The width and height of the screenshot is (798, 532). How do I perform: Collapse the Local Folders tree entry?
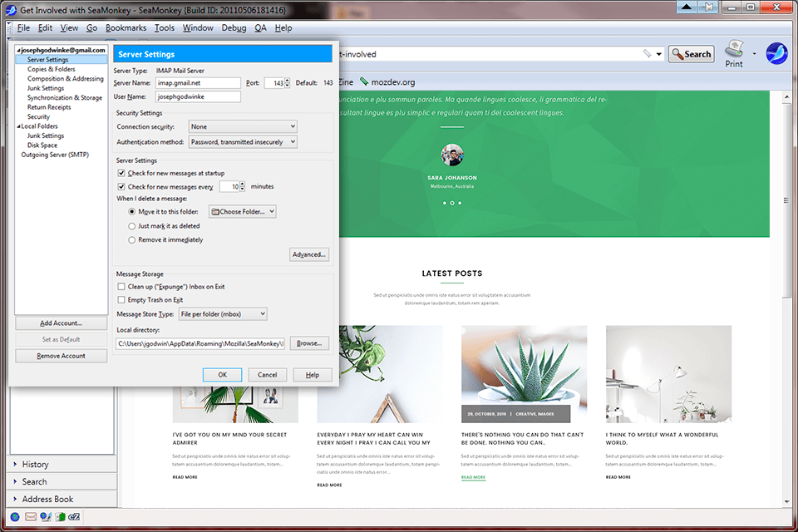19,126
